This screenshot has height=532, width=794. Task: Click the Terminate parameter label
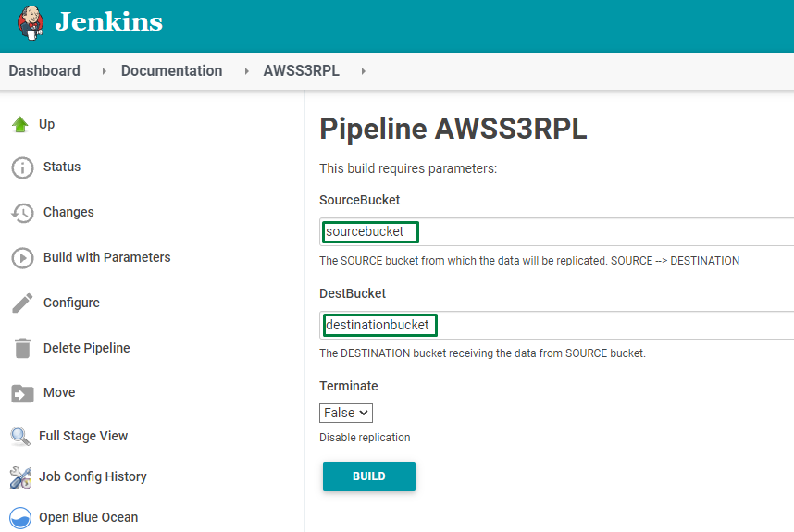pos(348,386)
